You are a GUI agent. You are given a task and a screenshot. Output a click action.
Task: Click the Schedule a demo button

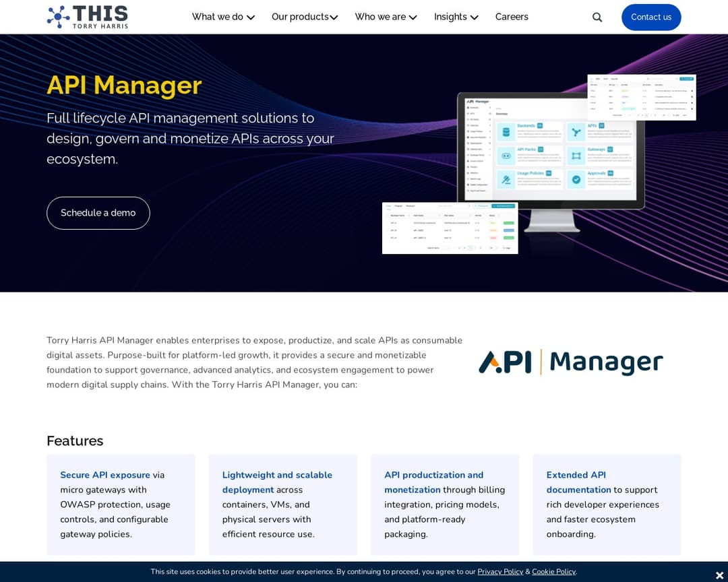tap(98, 213)
